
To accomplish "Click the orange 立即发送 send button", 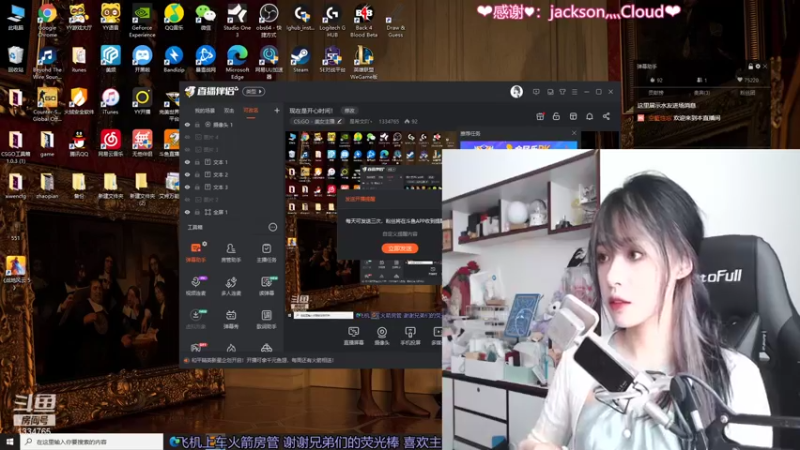I will [400, 248].
